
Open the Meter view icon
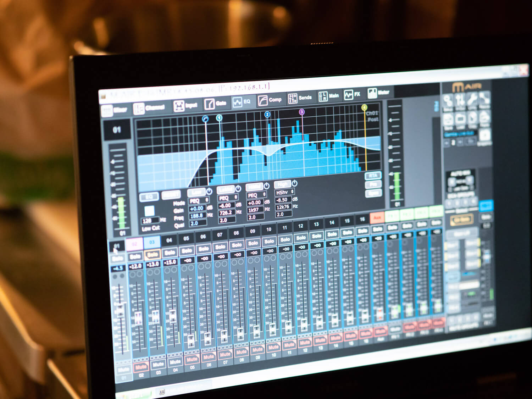[x=378, y=93]
